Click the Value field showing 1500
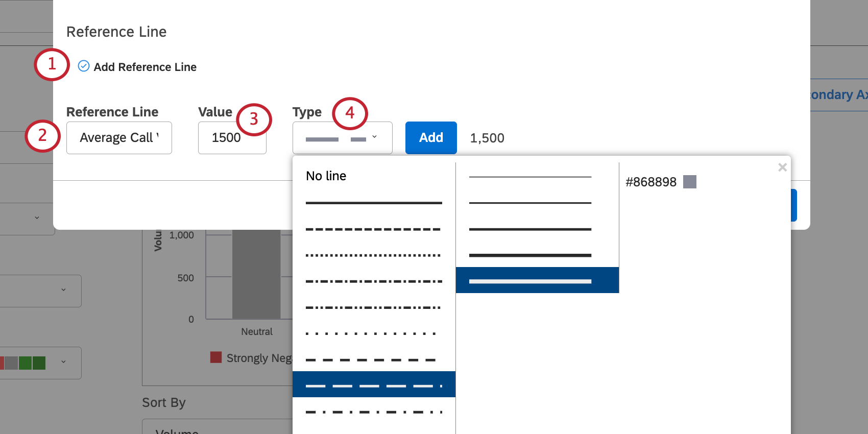Screen dimensions: 868x434 pos(232,137)
